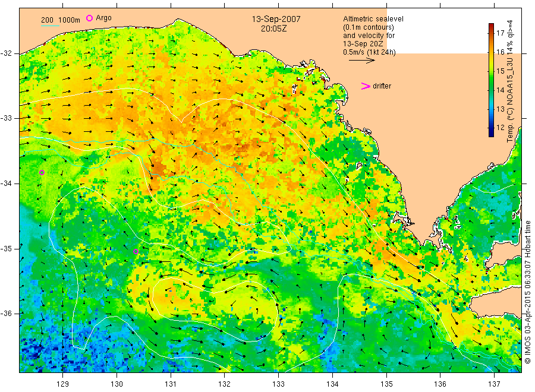Click the latitude label -34
The image size is (535, 392).
[6, 184]
